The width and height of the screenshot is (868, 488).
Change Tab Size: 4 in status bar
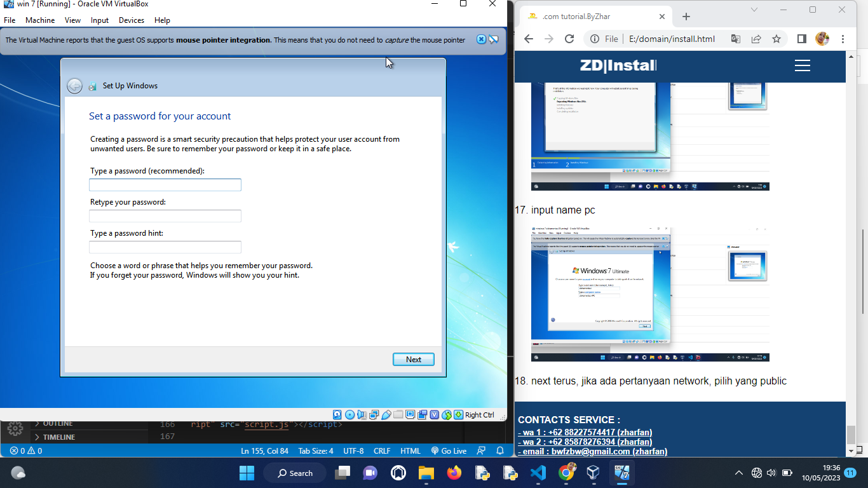[x=315, y=451]
